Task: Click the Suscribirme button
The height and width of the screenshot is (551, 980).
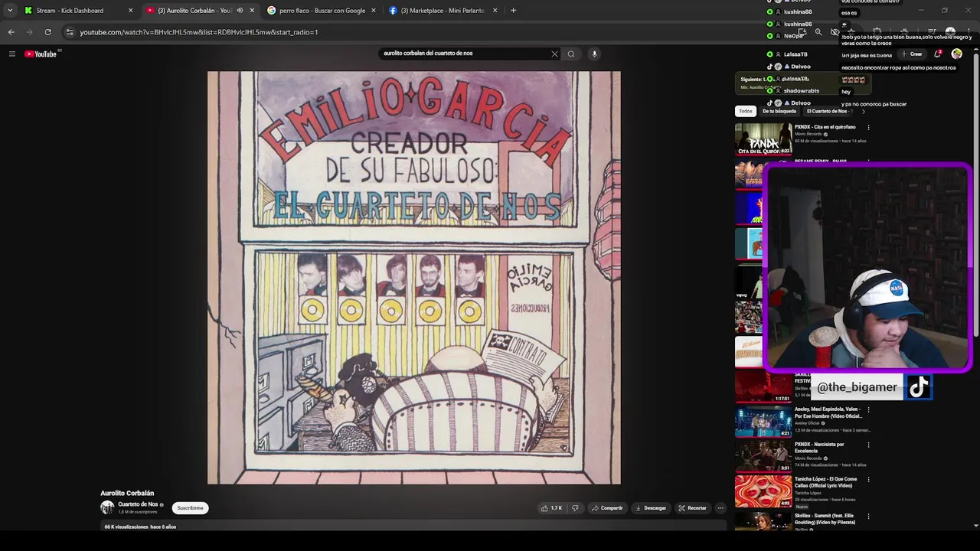Action: point(190,508)
